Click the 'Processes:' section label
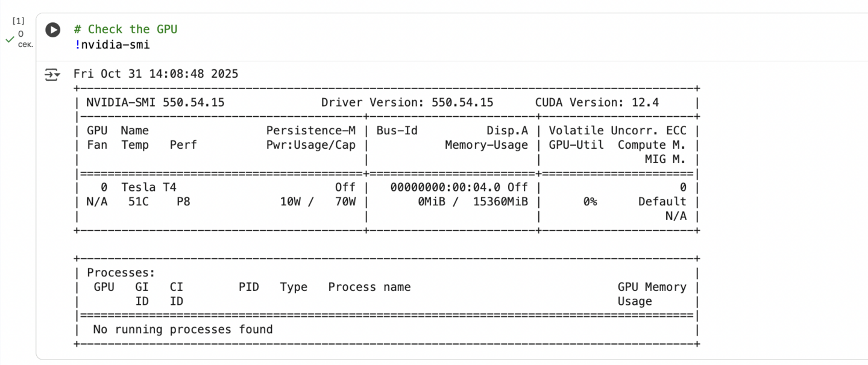The image size is (868, 365). click(x=121, y=273)
